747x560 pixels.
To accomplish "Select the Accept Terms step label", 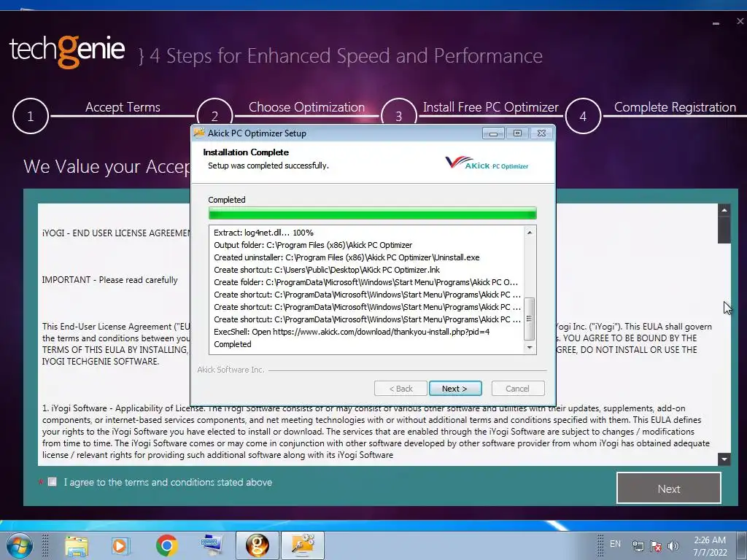I will pos(123,107).
